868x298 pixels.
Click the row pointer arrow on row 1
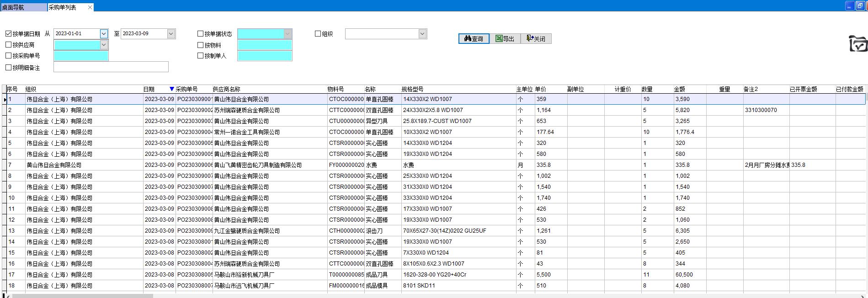click(5, 100)
